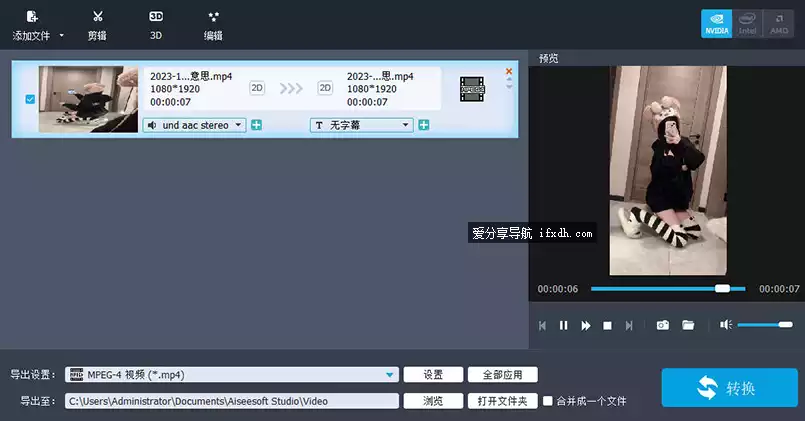Open und aac stereo audio dropdown
Screen dimensions: 805x421
[194, 125]
